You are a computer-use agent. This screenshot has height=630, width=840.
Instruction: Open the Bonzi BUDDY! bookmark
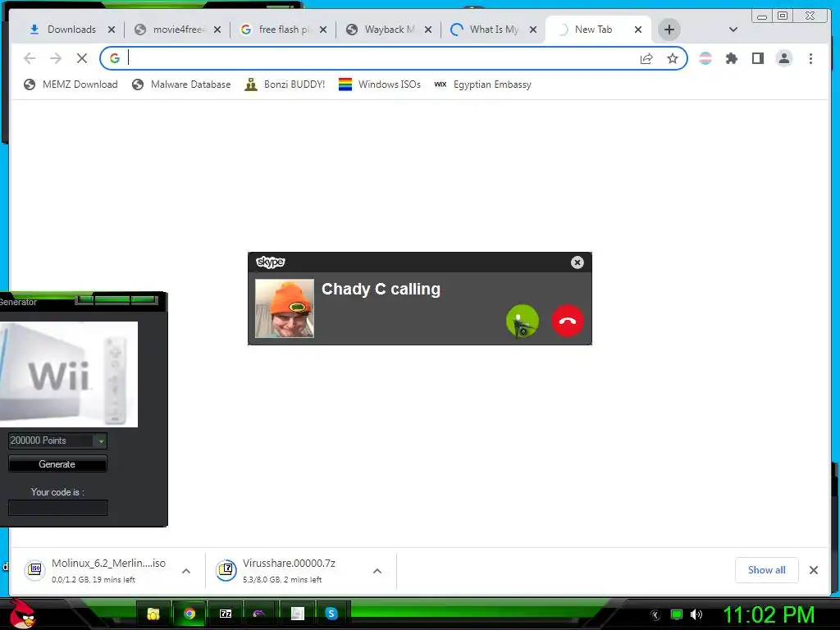[x=285, y=84]
